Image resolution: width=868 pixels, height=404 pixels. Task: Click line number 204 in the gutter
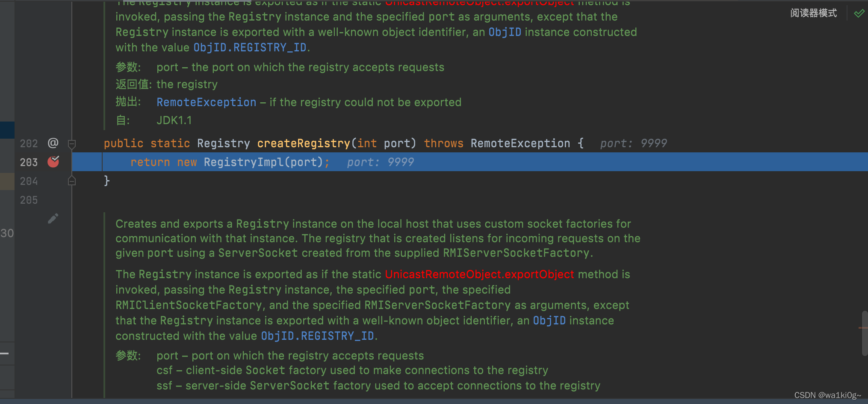point(29,181)
